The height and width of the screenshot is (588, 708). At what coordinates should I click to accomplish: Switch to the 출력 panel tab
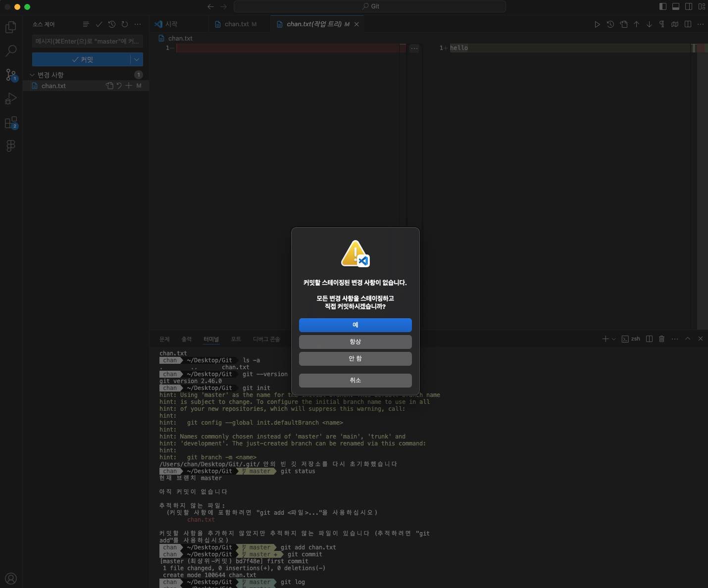186,339
